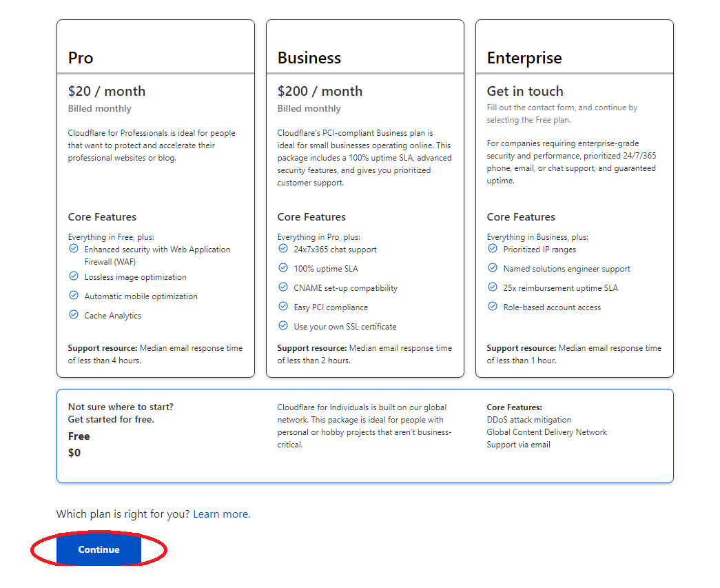
Task: Click Billed monthly under Pro price
Action: coord(100,108)
